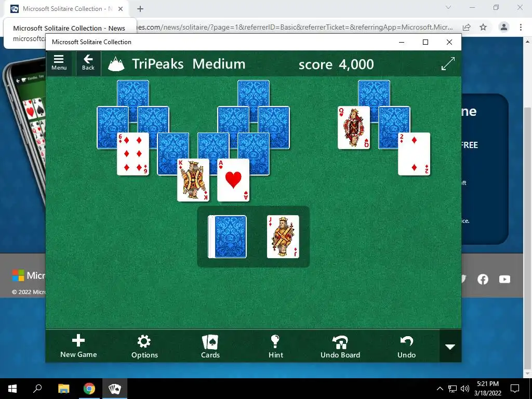
Task: Open YouTube link in page footer
Action: [504, 279]
